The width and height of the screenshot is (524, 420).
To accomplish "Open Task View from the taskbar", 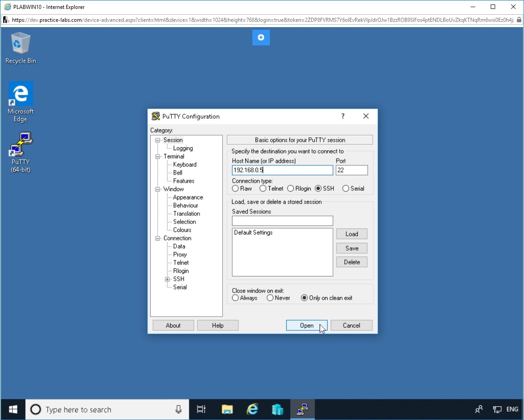I will point(201,409).
